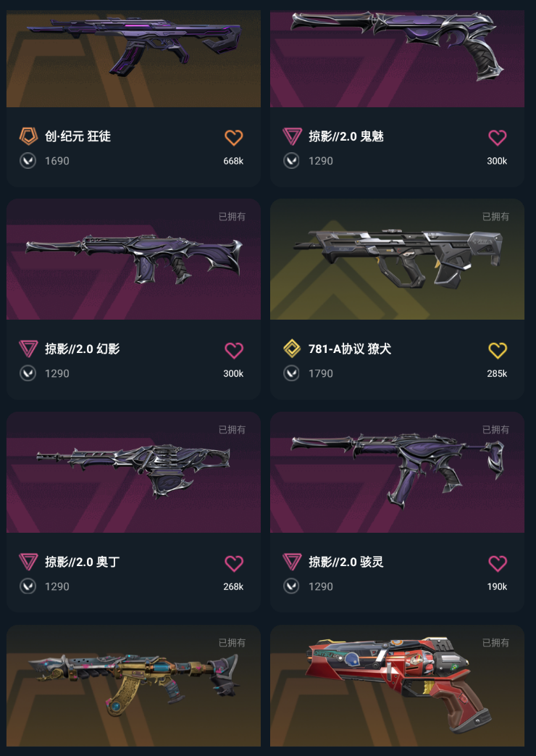Favorite the 创·纪元 狂徒 skin heart
Image resolution: width=536 pixels, height=756 pixels.
click(234, 138)
